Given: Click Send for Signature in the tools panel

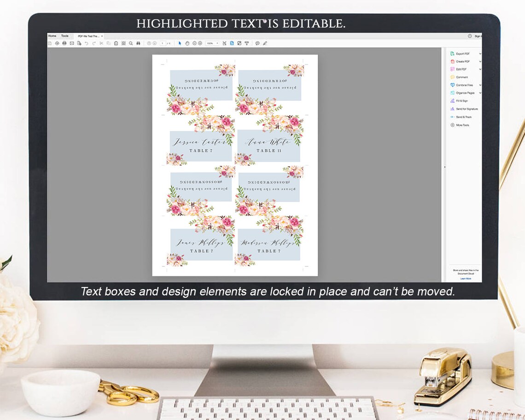Looking at the screenshot, I should coord(464,109).
